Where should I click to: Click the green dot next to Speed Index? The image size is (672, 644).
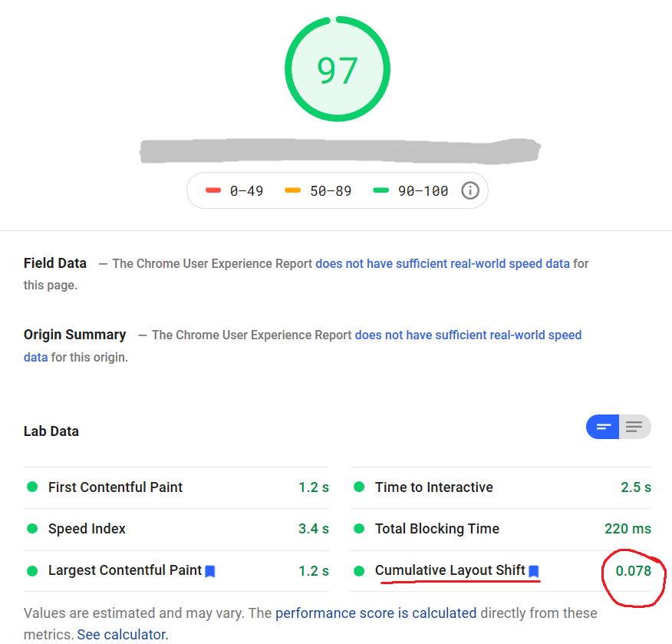point(31,529)
